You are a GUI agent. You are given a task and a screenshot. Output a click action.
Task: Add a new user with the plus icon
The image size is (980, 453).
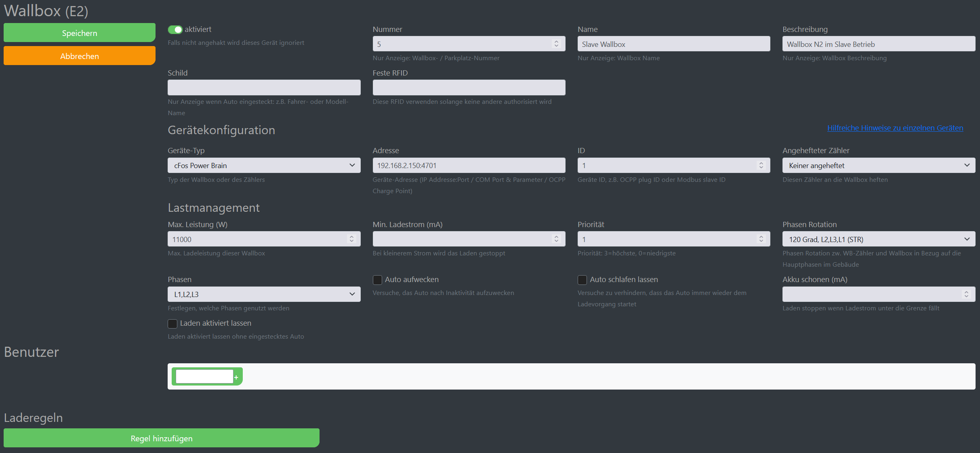(x=236, y=376)
